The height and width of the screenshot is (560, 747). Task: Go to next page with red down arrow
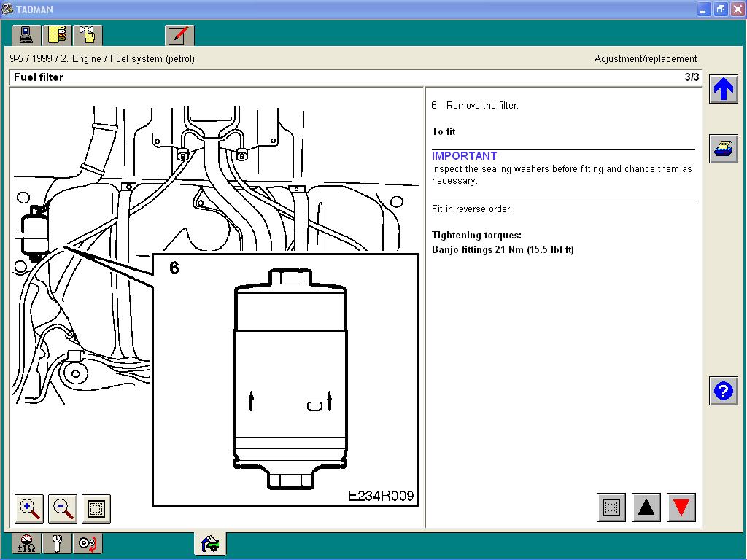click(681, 507)
